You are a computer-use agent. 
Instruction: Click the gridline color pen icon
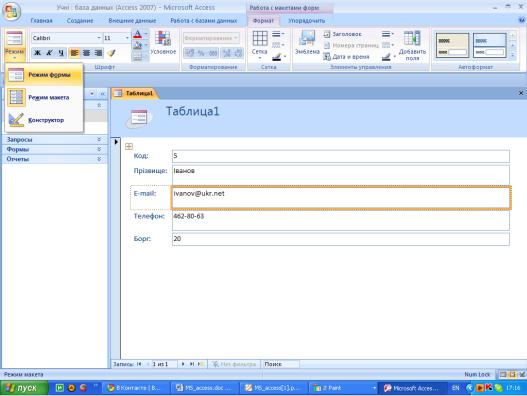coord(278,57)
